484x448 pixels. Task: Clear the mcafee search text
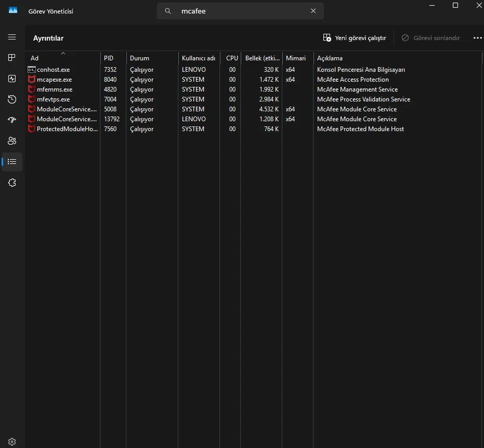313,11
